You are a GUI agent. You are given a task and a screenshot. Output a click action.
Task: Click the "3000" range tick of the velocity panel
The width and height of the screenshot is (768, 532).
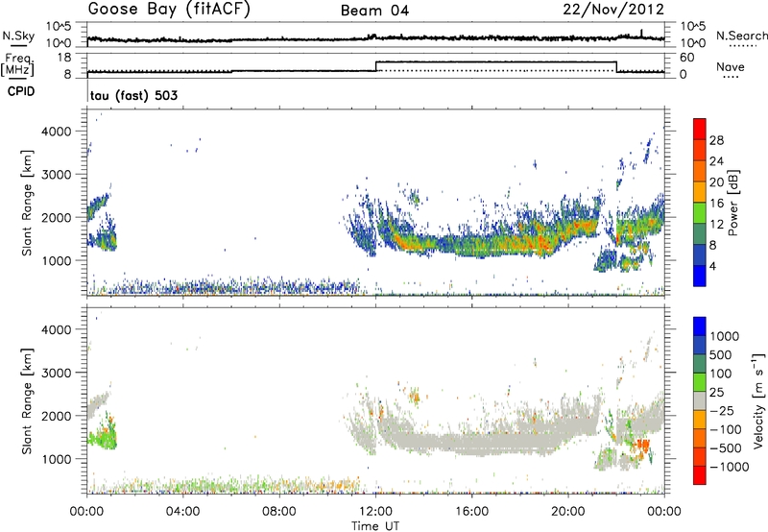tap(57, 373)
